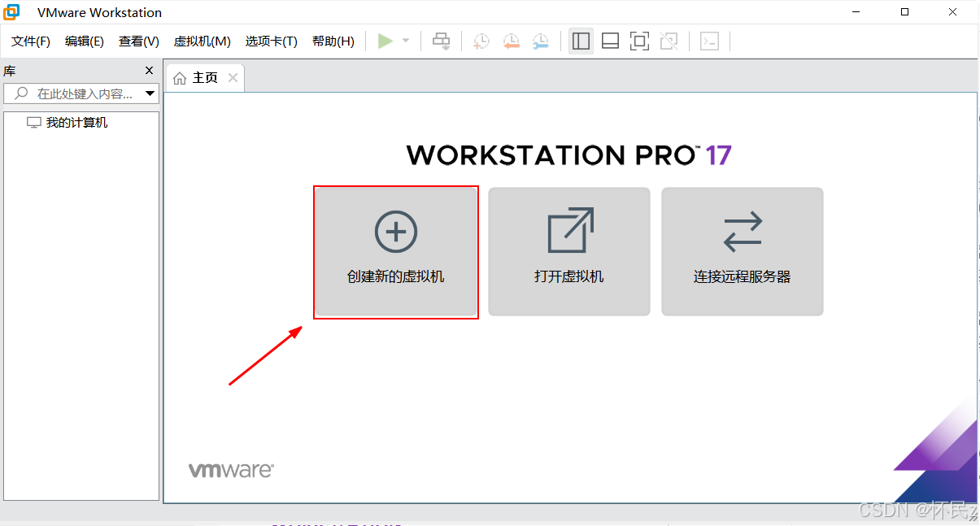Click the console view toolbar icon

(x=709, y=41)
